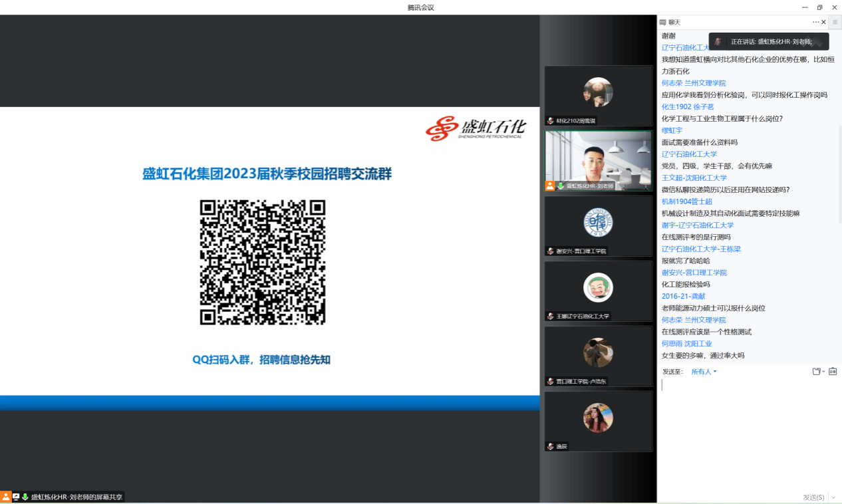Image resolution: width=842 pixels, height=504 pixels.
Task: Click sender name 2016-21-龚献
Action: point(684,296)
